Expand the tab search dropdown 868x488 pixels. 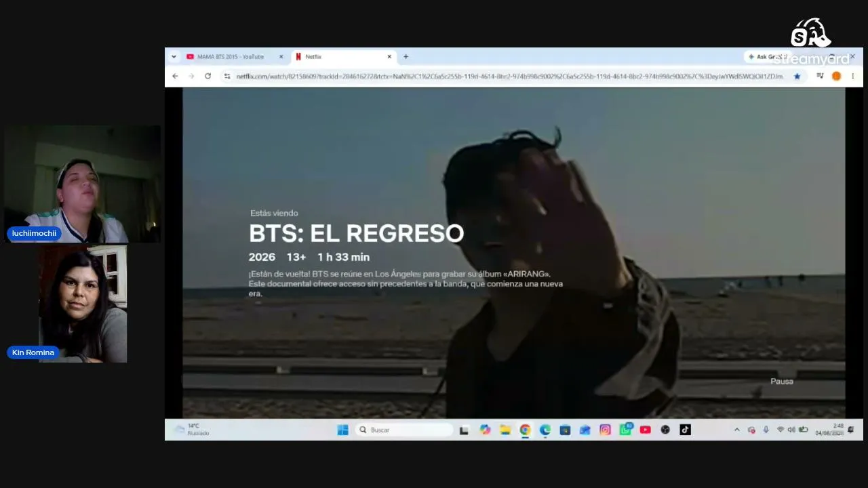(x=174, y=57)
